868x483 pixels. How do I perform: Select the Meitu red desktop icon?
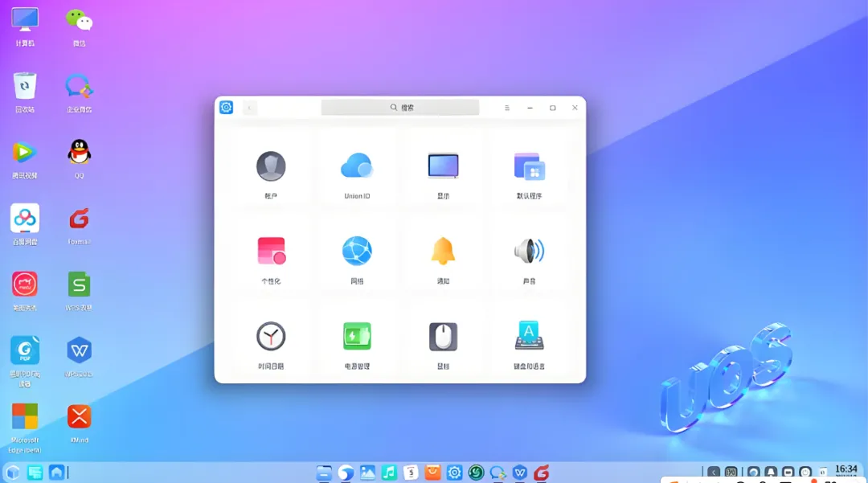[25, 291]
